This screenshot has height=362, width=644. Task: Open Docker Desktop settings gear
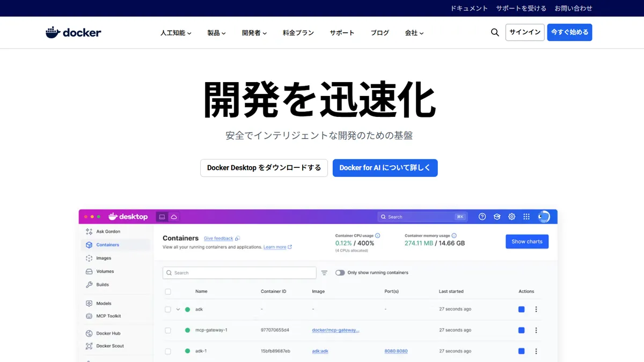(511, 217)
